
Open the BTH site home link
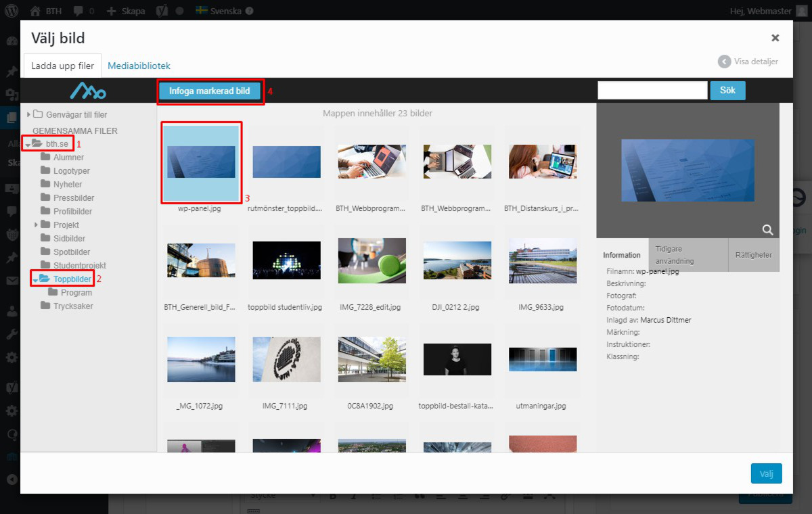45,11
